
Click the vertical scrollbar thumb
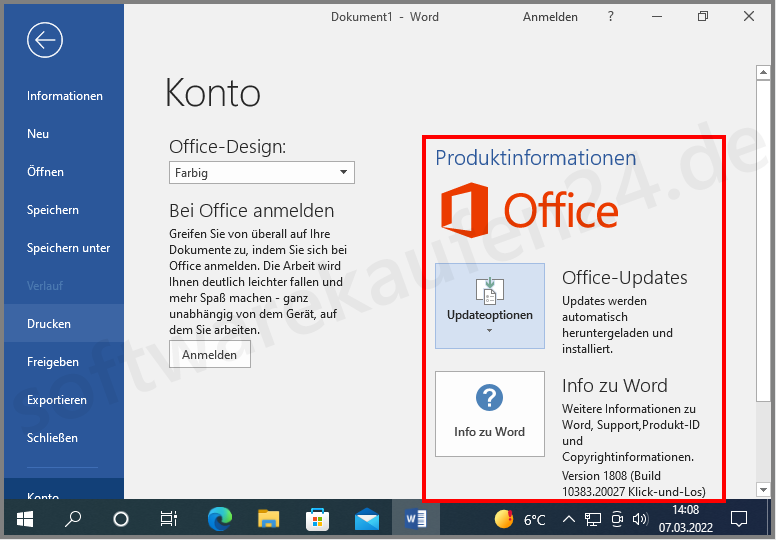click(x=763, y=241)
